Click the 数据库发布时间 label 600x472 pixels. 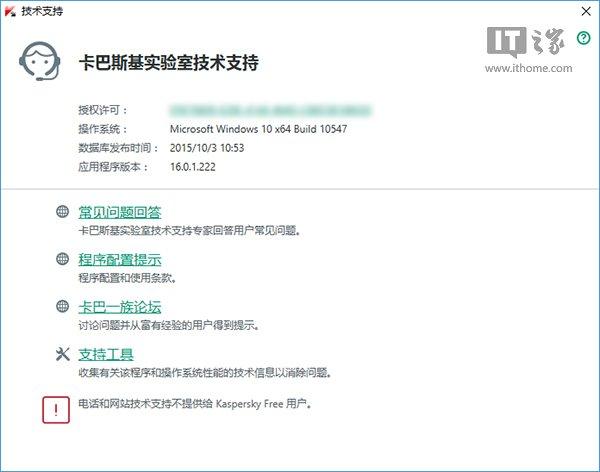click(118, 148)
